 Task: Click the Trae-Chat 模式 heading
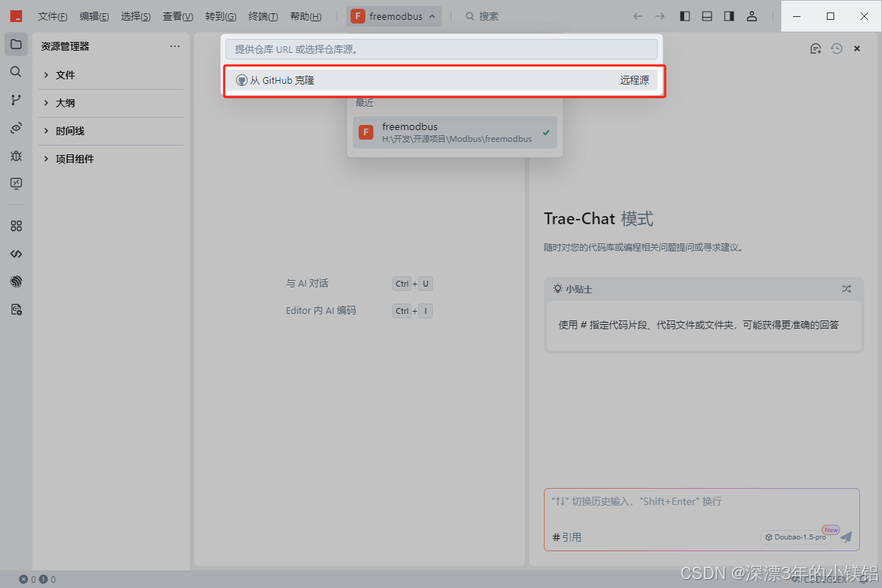click(x=598, y=219)
